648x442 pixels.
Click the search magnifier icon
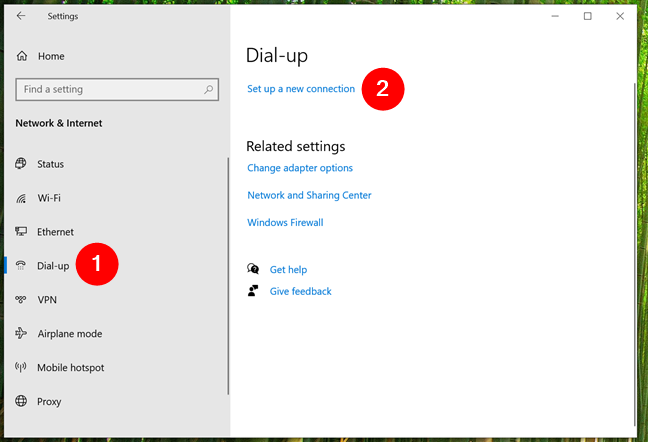coord(208,89)
